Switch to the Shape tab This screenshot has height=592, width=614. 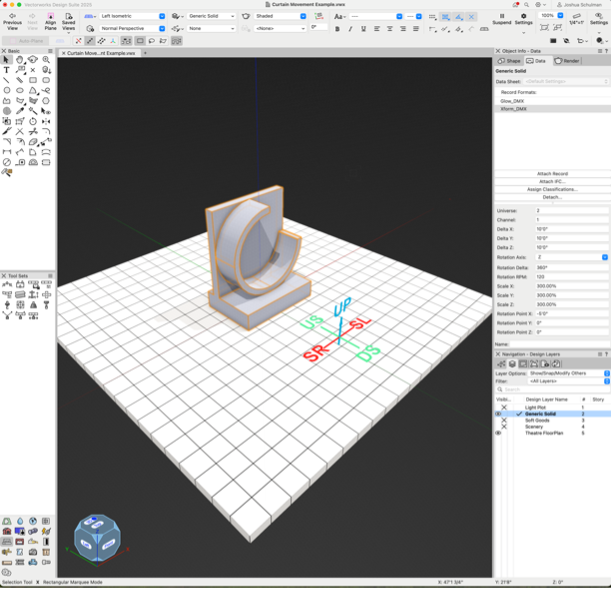(509, 61)
